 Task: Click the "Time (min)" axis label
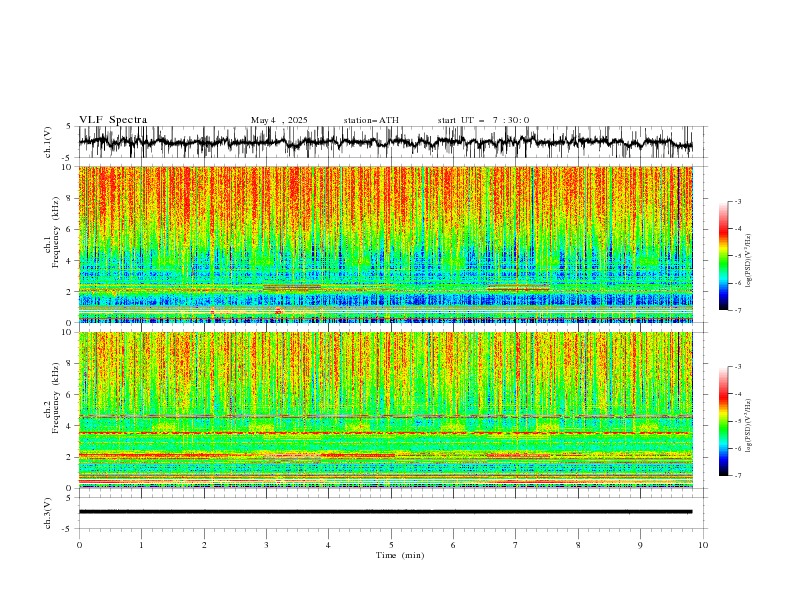tap(400, 555)
